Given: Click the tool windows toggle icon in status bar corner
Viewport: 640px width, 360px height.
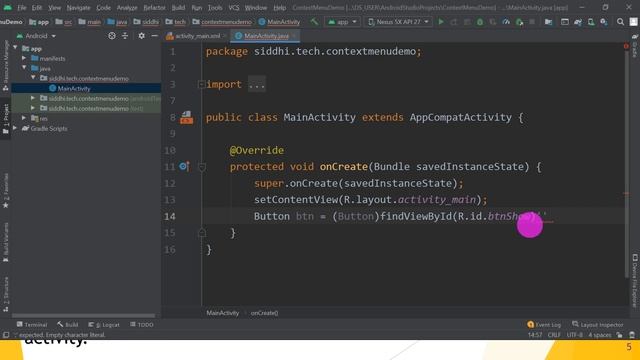Looking at the screenshot, I should coord(6,335).
